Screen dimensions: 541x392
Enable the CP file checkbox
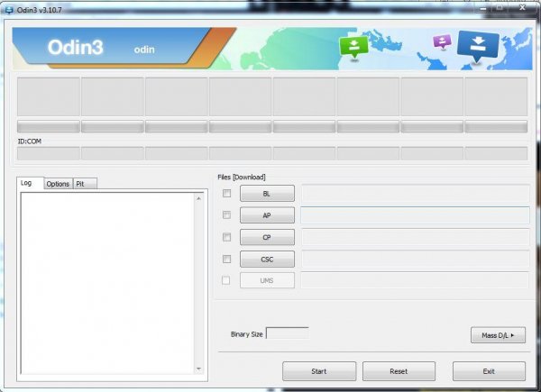226,237
